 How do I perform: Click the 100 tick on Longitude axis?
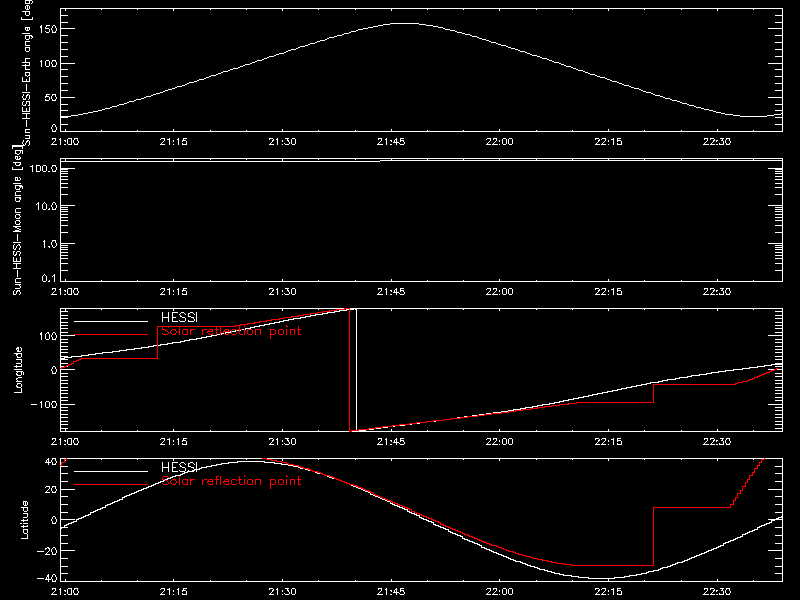pyautogui.click(x=50, y=336)
